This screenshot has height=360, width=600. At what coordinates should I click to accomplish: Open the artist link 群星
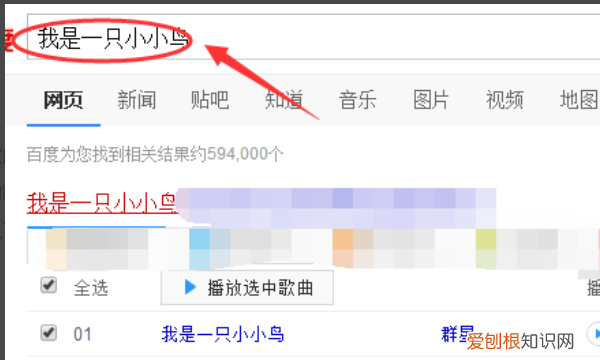[x=458, y=334]
